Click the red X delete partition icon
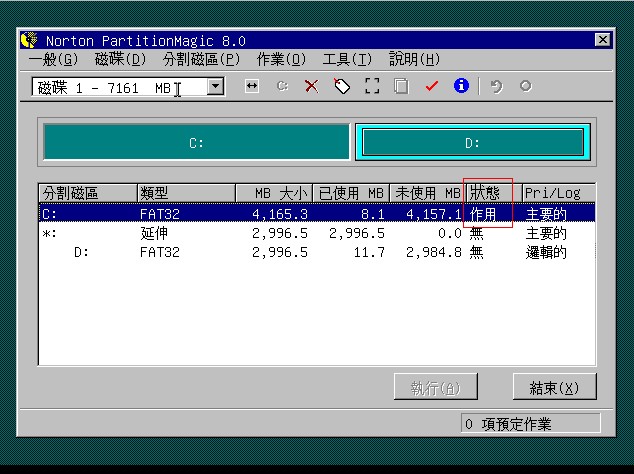This screenshot has height=474, width=634. point(311,86)
